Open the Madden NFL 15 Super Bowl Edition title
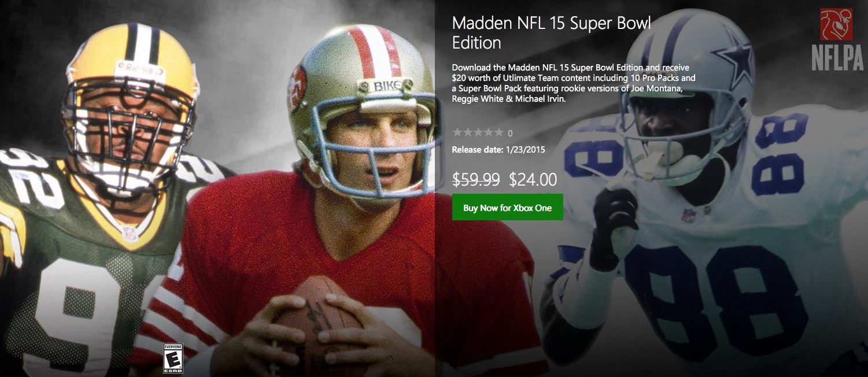The width and height of the screenshot is (868, 377). point(551,32)
